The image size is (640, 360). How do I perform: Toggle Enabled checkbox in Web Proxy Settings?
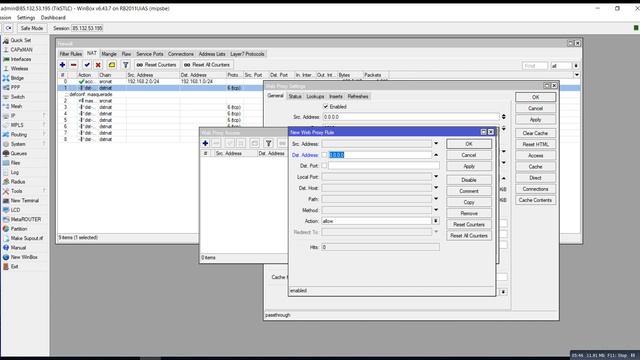point(326,107)
